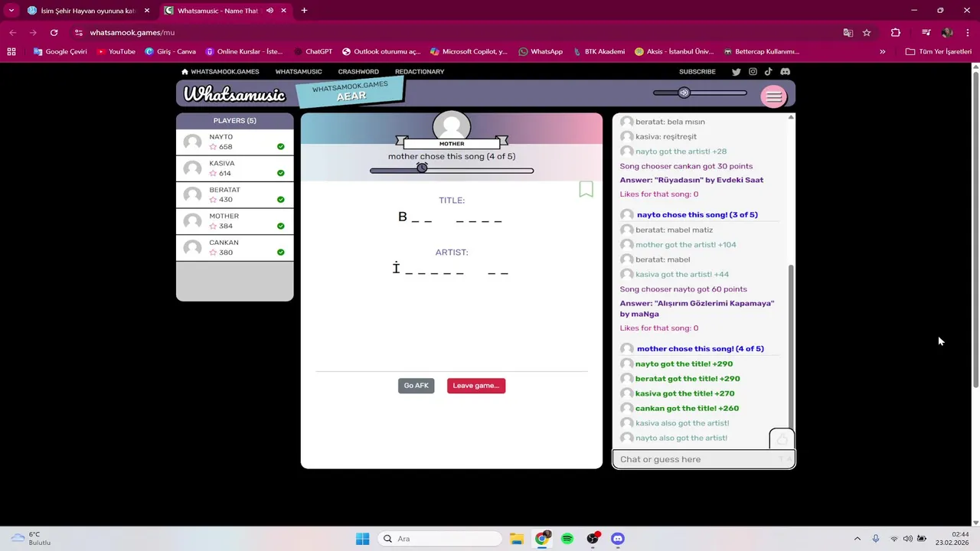
Task: Open the YouTube bookmark
Action: (x=116, y=52)
